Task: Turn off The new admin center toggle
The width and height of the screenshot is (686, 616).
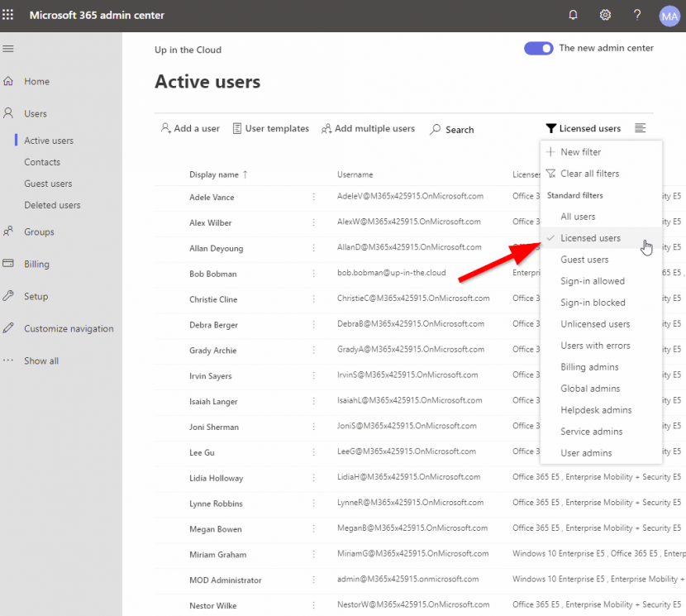Action: tap(538, 48)
